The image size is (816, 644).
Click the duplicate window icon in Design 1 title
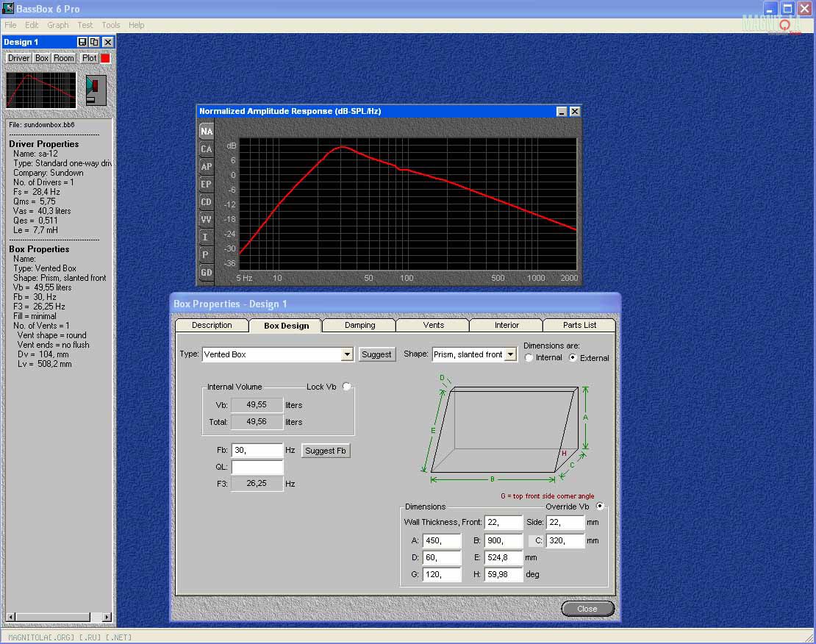pyautogui.click(x=94, y=42)
